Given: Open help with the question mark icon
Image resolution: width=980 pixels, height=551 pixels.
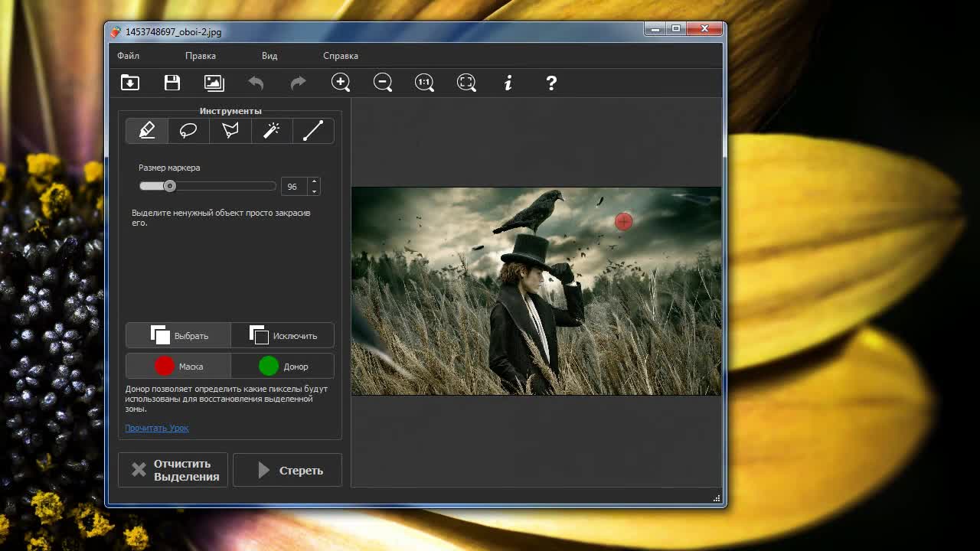Looking at the screenshot, I should tap(551, 83).
